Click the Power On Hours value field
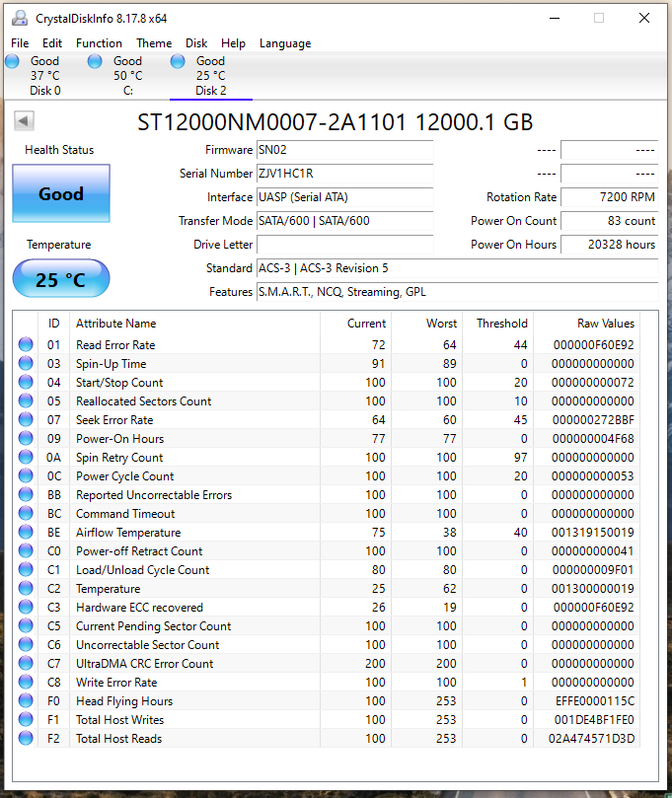The width and height of the screenshot is (672, 798). coord(609,245)
